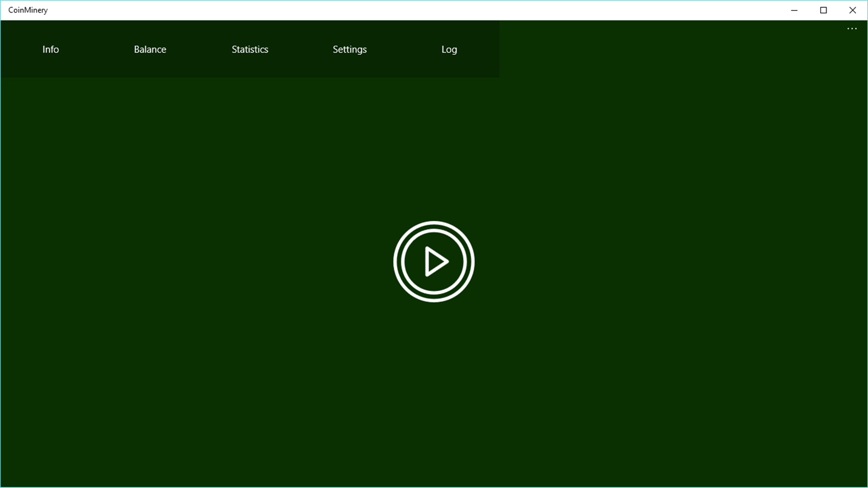Image resolution: width=868 pixels, height=488 pixels.
Task: Switch to the Info tab
Action: coord(51,49)
